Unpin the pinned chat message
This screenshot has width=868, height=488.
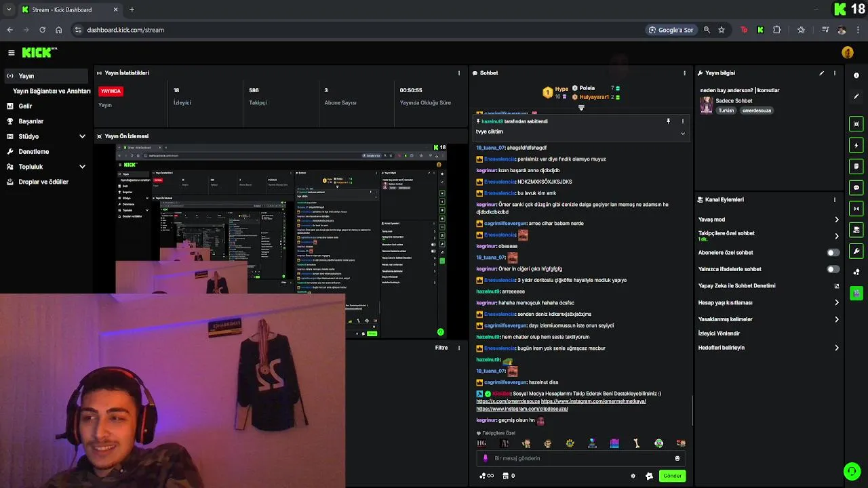coord(668,121)
